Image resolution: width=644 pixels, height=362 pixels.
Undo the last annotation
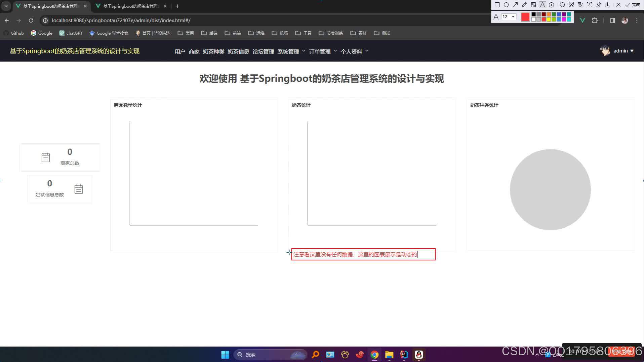coord(562,5)
